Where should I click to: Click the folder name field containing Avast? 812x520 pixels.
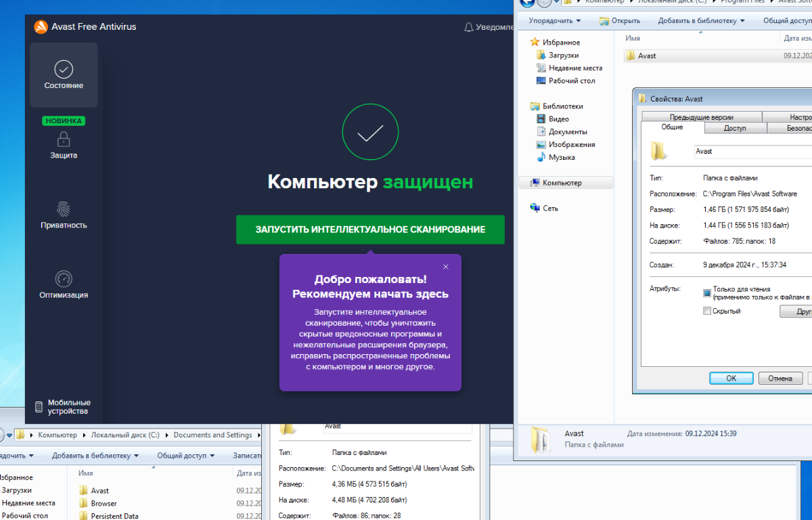[751, 152]
